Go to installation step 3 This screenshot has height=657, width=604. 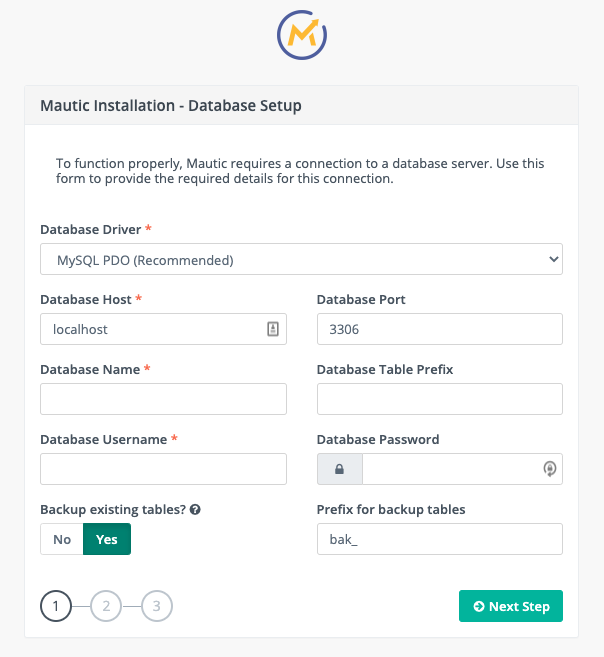157,606
